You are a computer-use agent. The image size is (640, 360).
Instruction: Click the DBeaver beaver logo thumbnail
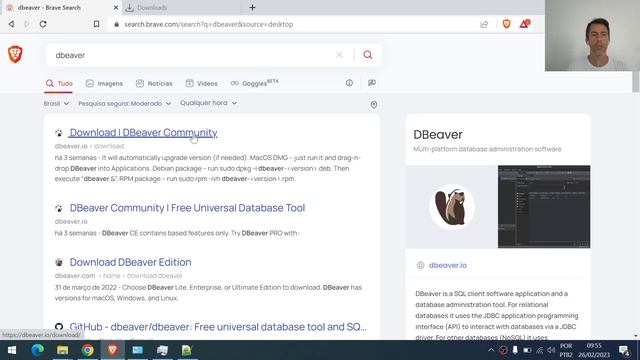tap(452, 207)
